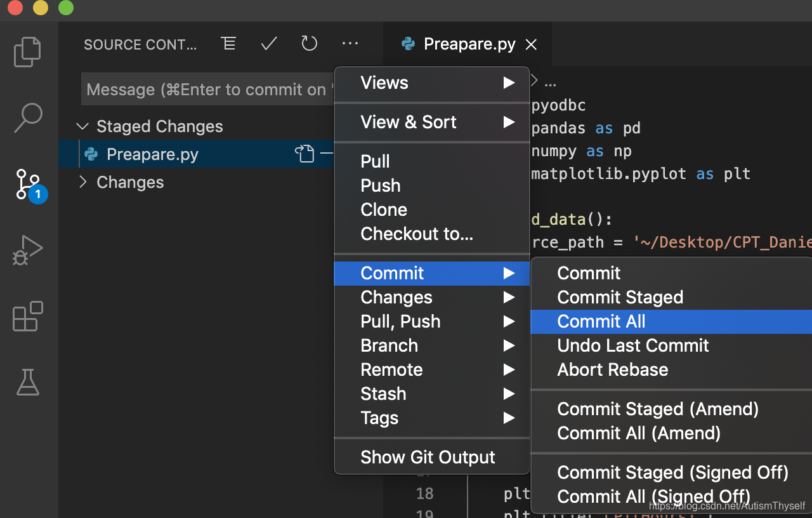
Task: Open the Remote submenu
Action: [x=432, y=370]
